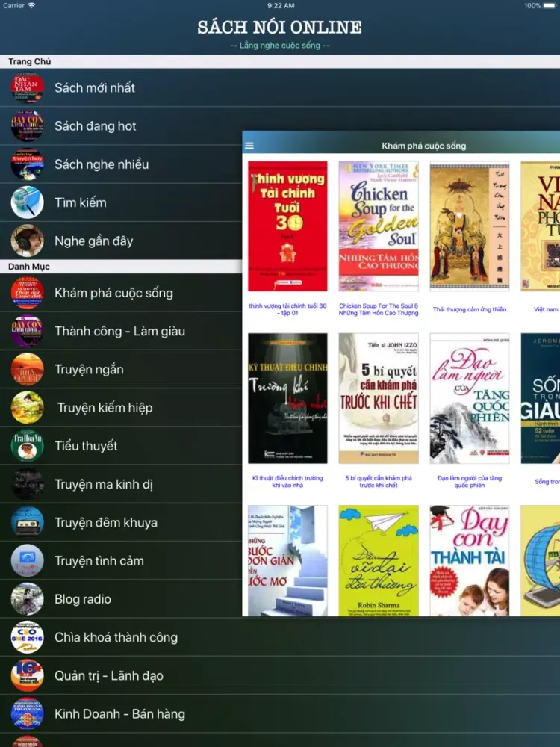Choose the Thành công - Làm giàu category
This screenshot has height=747, width=560.
(x=120, y=331)
